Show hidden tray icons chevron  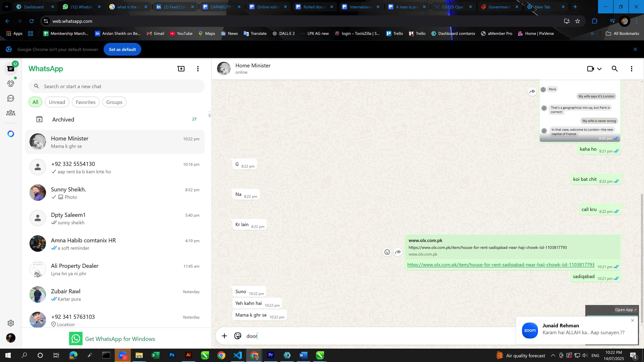coord(553,355)
